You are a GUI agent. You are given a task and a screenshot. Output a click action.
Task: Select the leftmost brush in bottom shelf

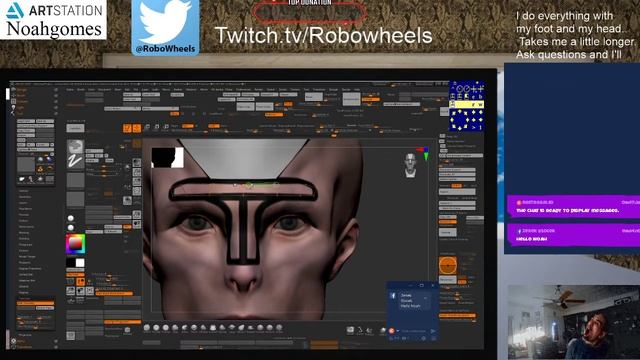(147, 327)
